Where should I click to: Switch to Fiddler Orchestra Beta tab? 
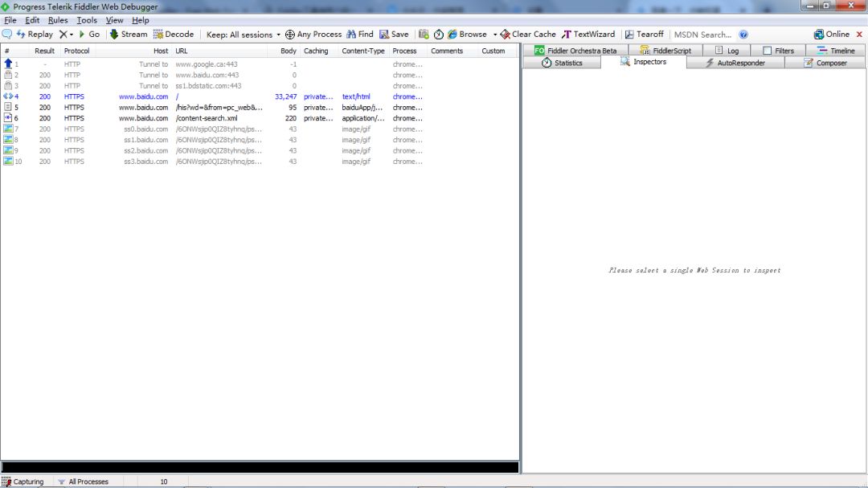[575, 51]
